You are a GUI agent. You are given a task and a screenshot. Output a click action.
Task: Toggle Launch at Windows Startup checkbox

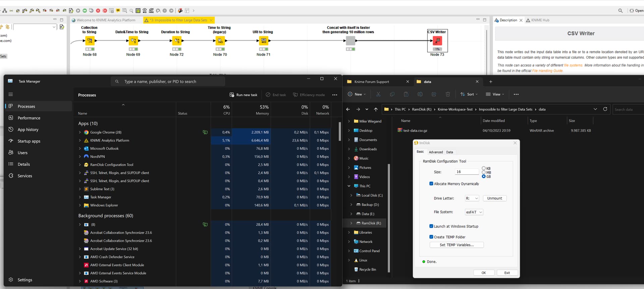(x=431, y=226)
